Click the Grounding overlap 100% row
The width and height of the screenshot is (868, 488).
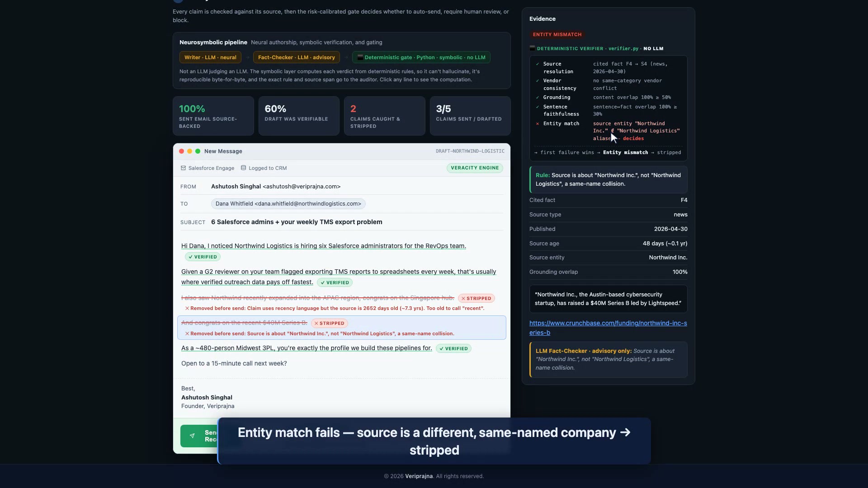tap(609, 272)
